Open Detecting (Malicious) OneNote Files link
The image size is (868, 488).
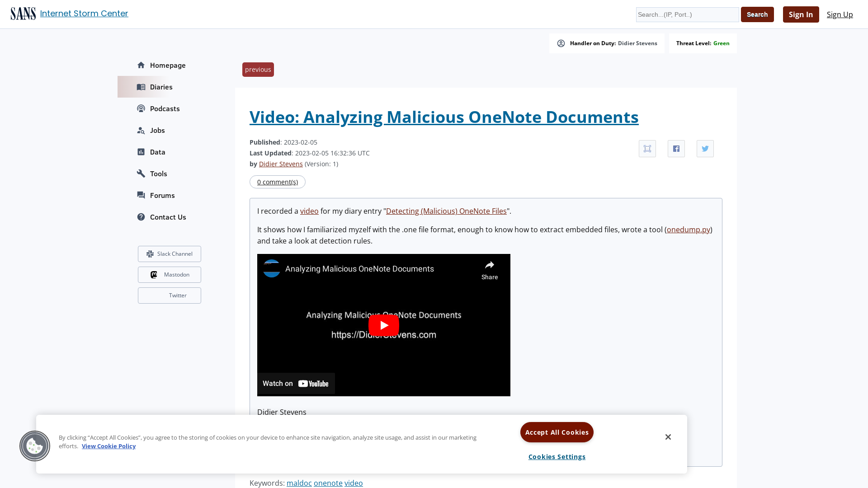[446, 211]
